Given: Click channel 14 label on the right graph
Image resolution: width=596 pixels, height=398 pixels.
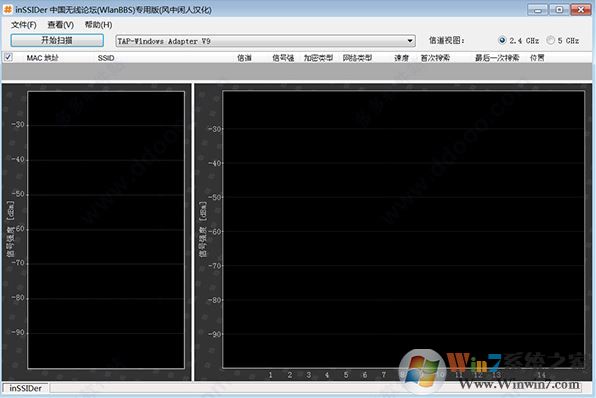Looking at the screenshot, I should [x=541, y=375].
